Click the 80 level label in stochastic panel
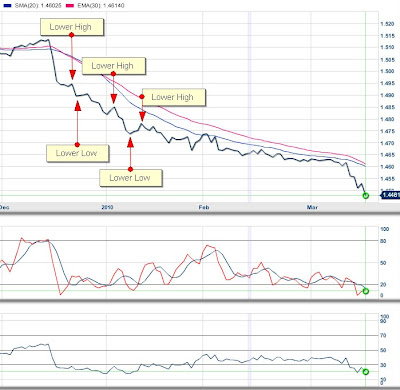Image resolution: width=400 pixels, height=390 pixels. [x=383, y=241]
